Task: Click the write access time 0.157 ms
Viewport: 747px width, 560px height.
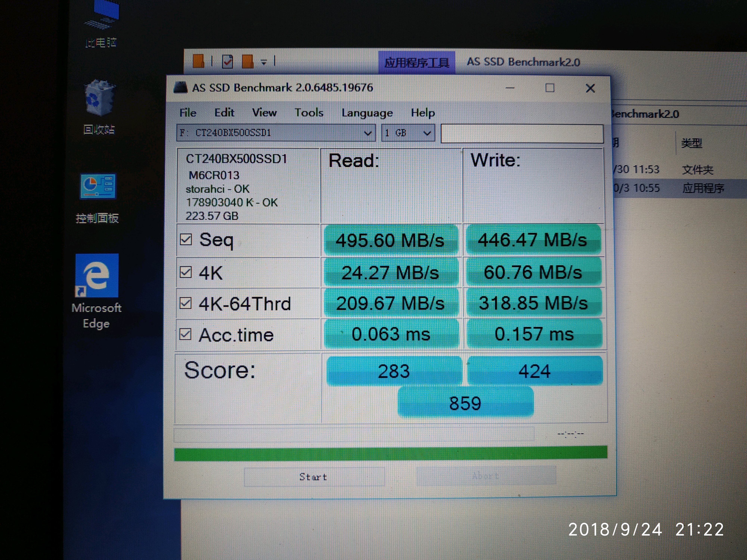Action: (x=534, y=334)
